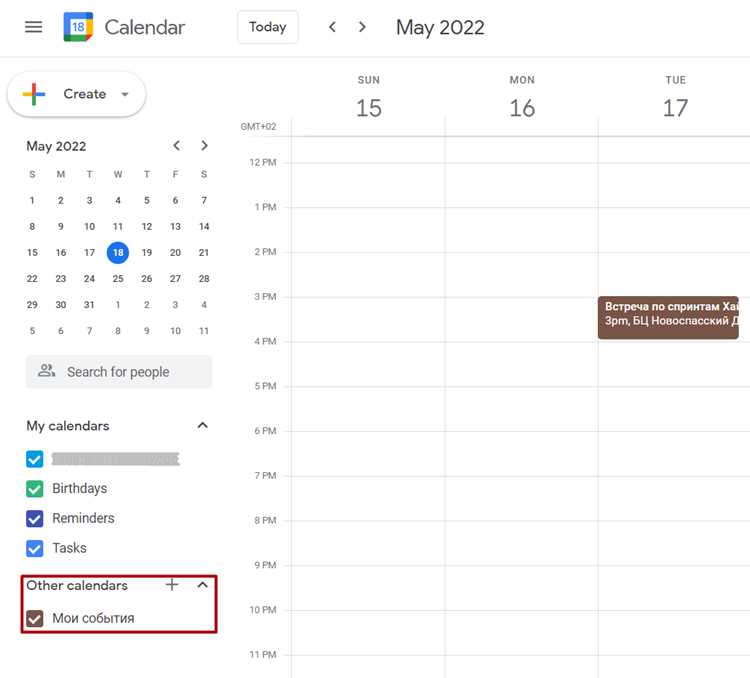Select May 21 in mini calendar
Screen dimensions: 750x678
(204, 253)
